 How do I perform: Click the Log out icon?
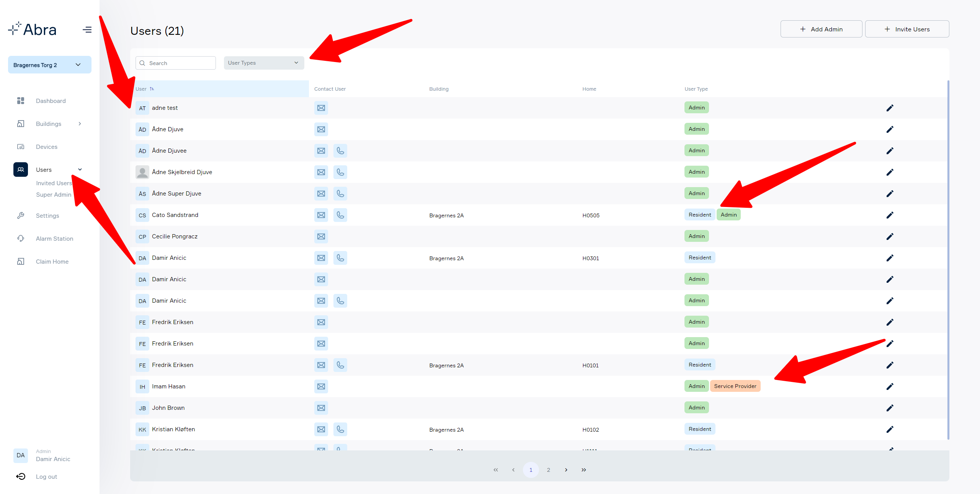pos(21,476)
